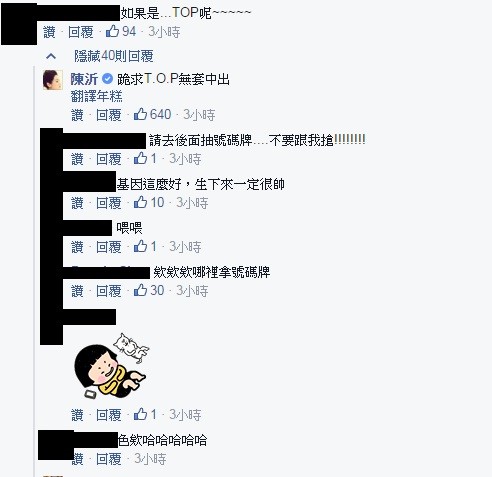Click 翻譯年糕 translate link

coord(97,96)
